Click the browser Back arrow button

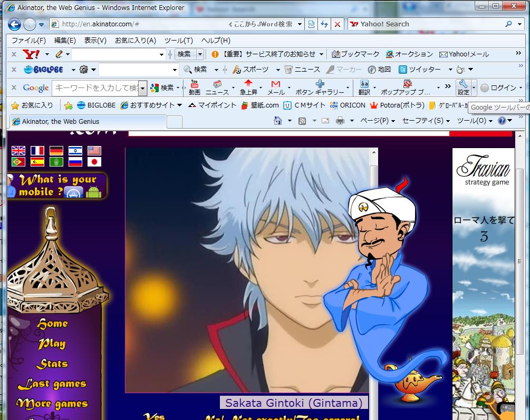pyautogui.click(x=15, y=24)
